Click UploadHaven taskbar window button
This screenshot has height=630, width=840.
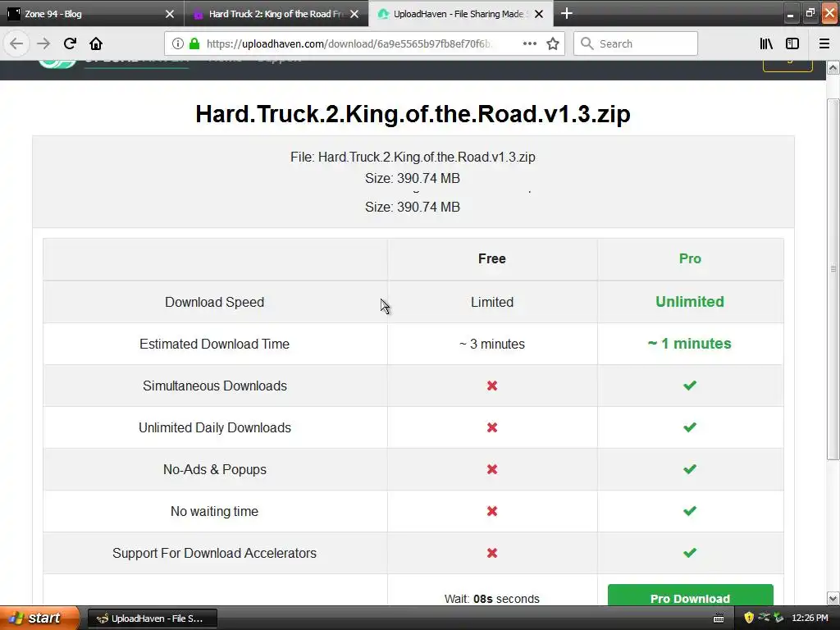point(152,619)
